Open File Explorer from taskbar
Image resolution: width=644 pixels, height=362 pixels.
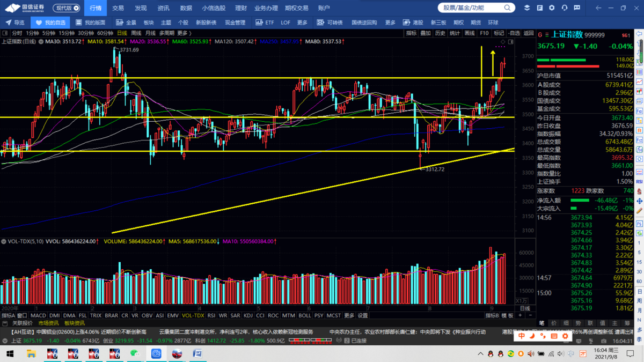31,354
